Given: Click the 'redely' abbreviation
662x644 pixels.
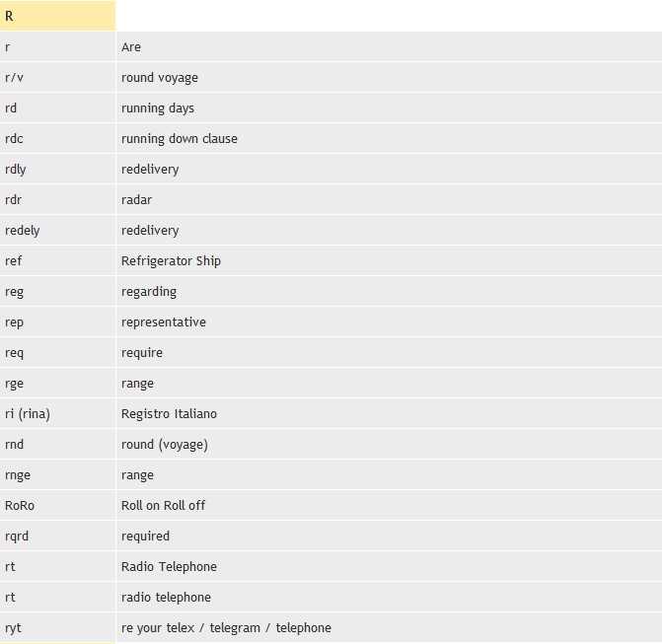Looking at the screenshot, I should click(22, 231).
